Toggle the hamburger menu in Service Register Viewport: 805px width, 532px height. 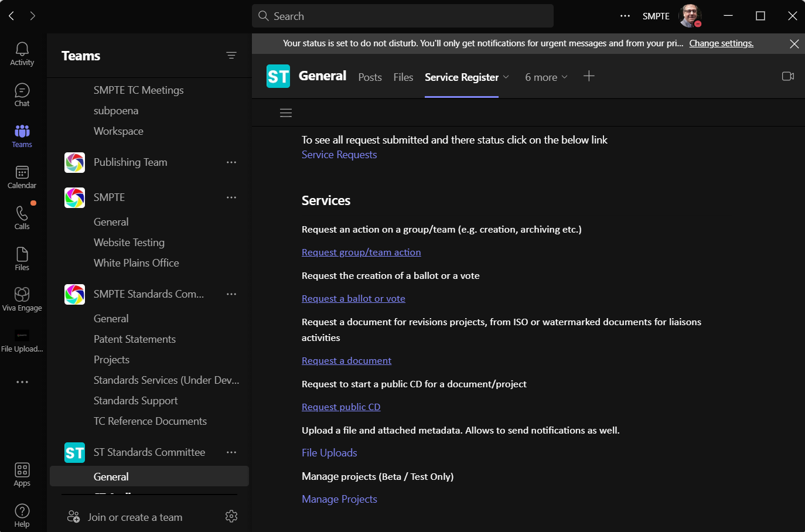click(286, 113)
